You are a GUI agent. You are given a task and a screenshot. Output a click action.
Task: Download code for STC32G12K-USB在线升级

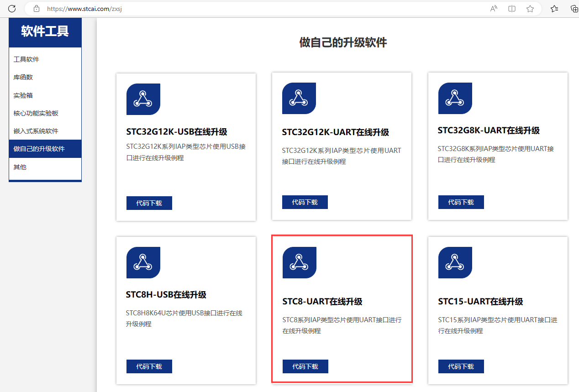(149, 203)
